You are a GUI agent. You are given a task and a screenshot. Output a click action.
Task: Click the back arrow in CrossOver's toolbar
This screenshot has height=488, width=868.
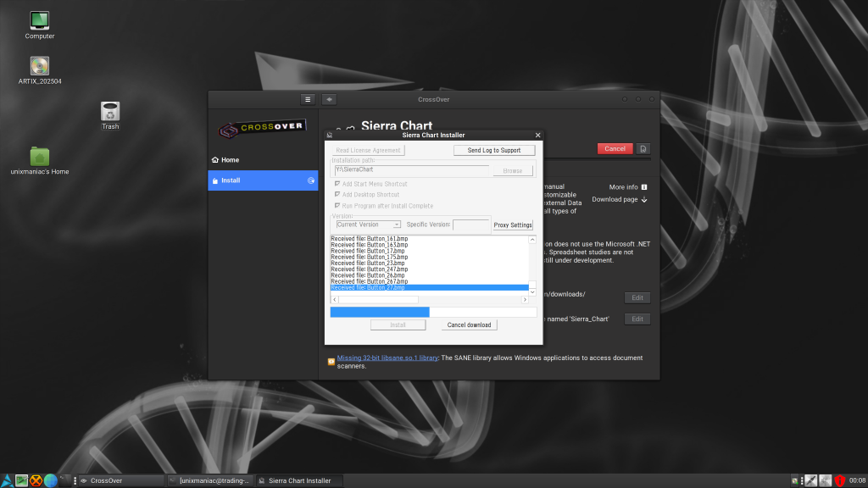coord(329,99)
